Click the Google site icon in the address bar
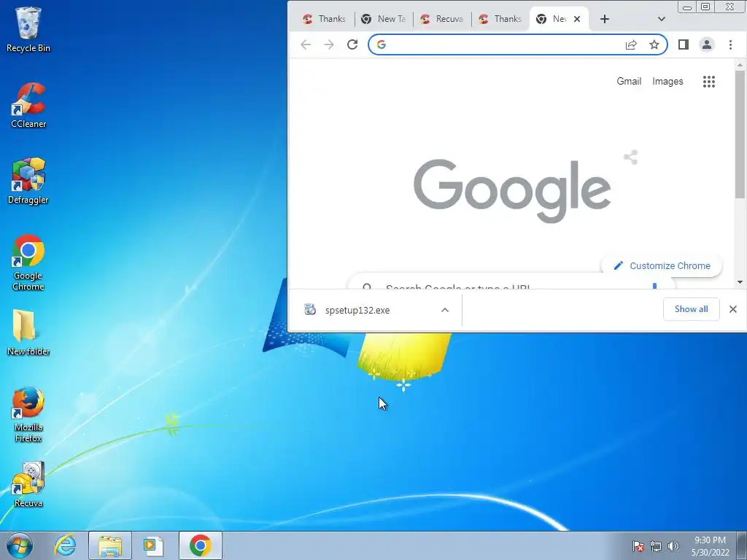Screen dimensions: 747x560 tap(381, 44)
